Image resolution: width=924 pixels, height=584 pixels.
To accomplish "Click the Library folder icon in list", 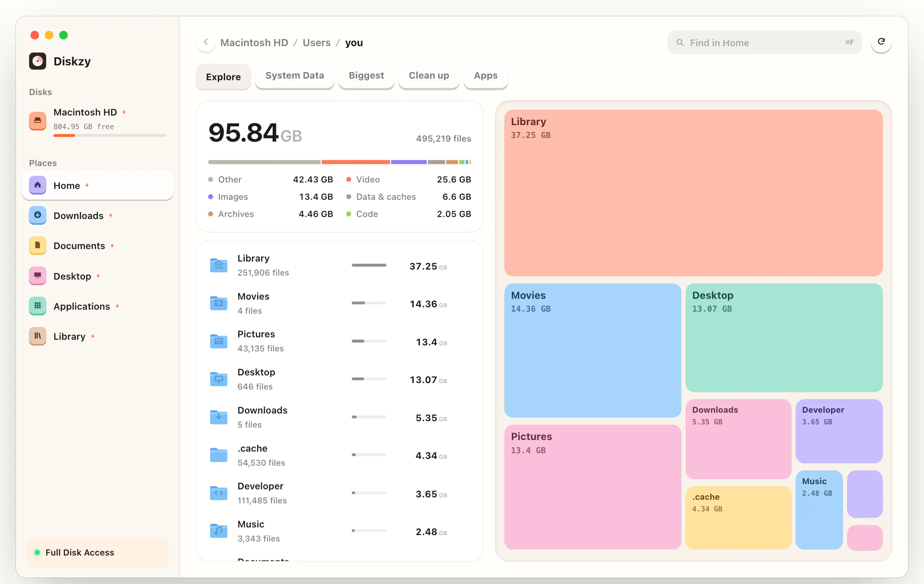I will coord(219,265).
